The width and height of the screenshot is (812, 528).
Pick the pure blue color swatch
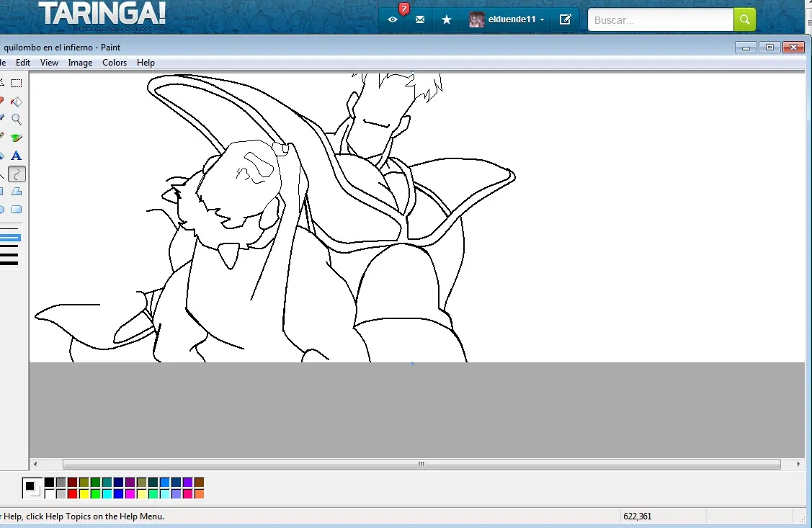119,494
